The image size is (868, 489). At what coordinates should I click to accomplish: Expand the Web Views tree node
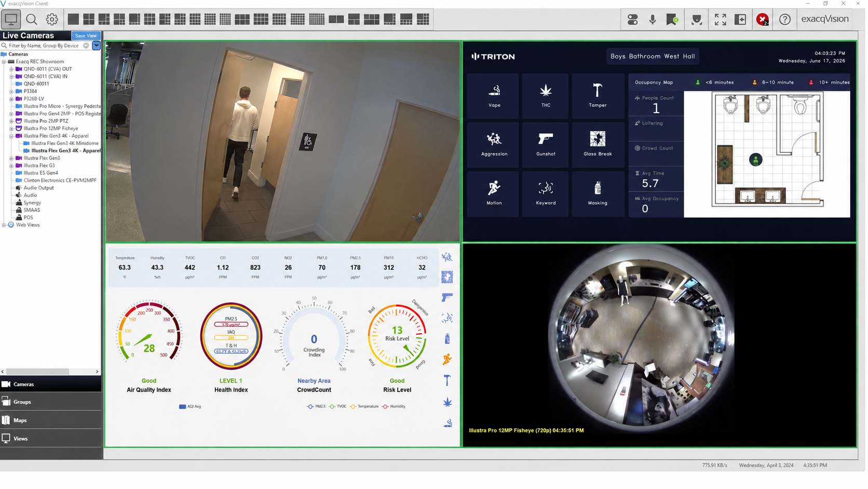coord(4,225)
